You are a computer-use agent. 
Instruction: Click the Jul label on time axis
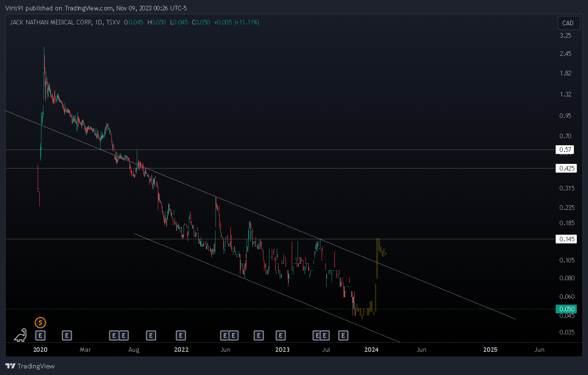tap(326, 350)
